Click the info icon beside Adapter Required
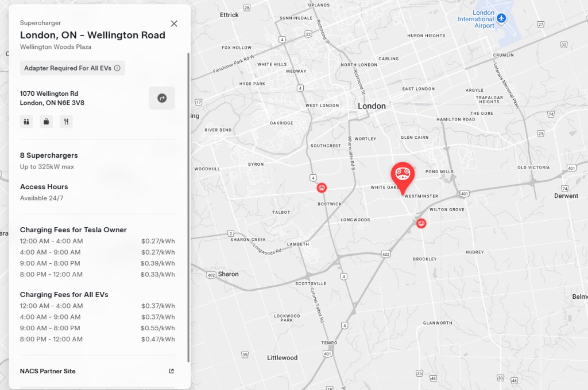588x390 pixels. coord(117,68)
